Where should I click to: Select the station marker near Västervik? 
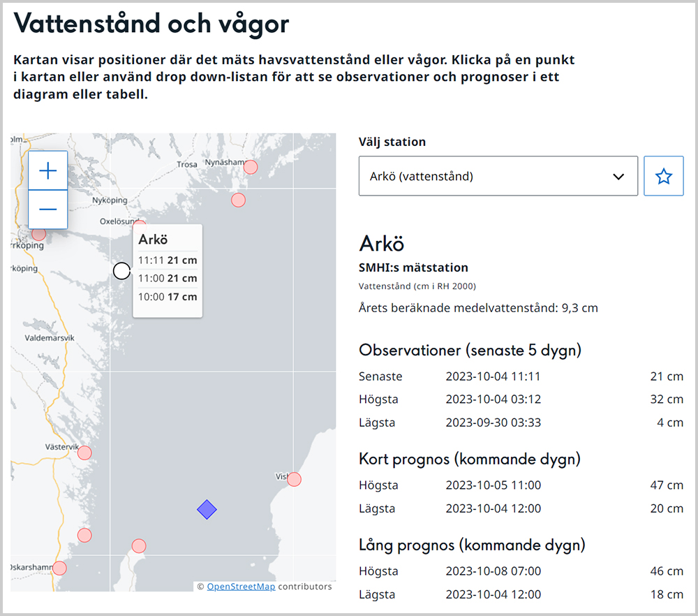(84, 453)
